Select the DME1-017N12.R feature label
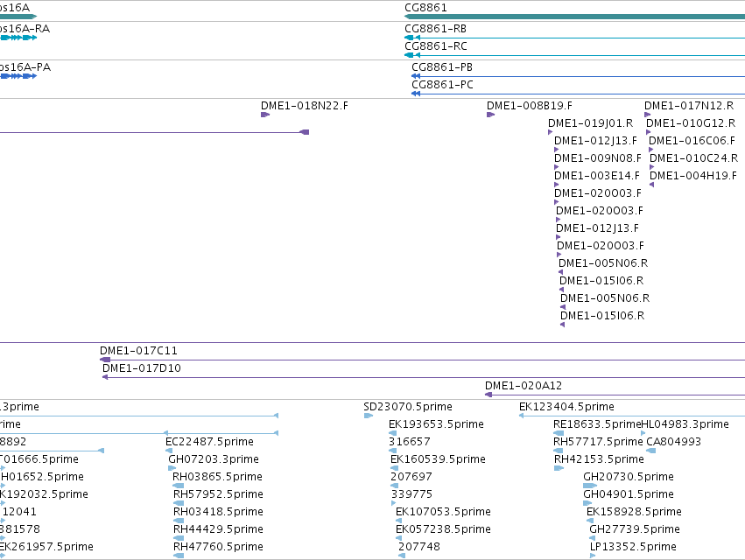The image size is (745, 560). point(688,106)
